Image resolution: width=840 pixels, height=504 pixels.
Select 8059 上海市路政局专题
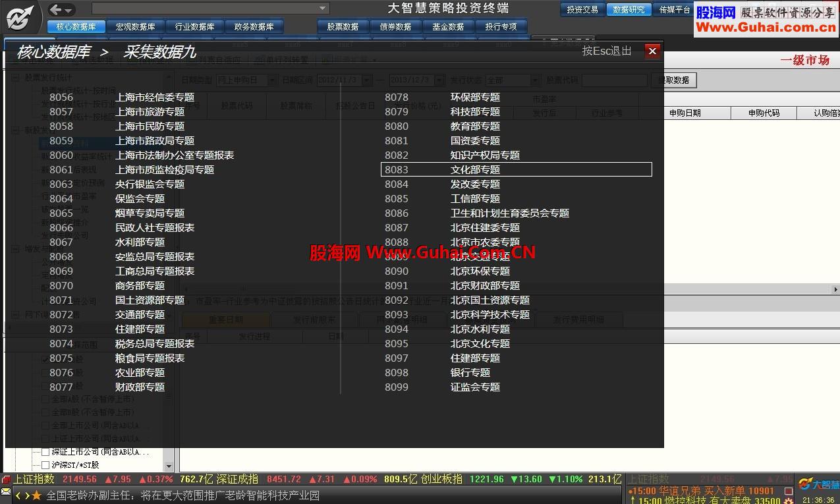tap(122, 140)
